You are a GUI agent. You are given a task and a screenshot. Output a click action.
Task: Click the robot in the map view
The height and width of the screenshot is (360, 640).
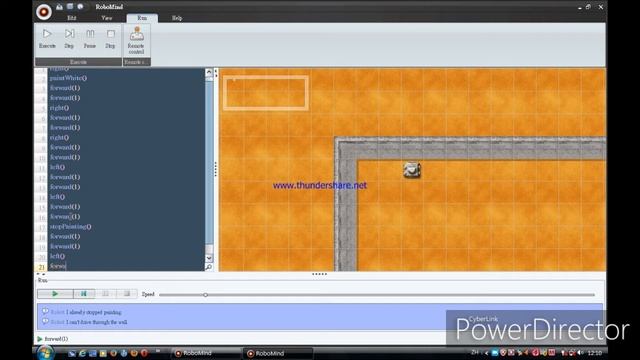tap(411, 170)
